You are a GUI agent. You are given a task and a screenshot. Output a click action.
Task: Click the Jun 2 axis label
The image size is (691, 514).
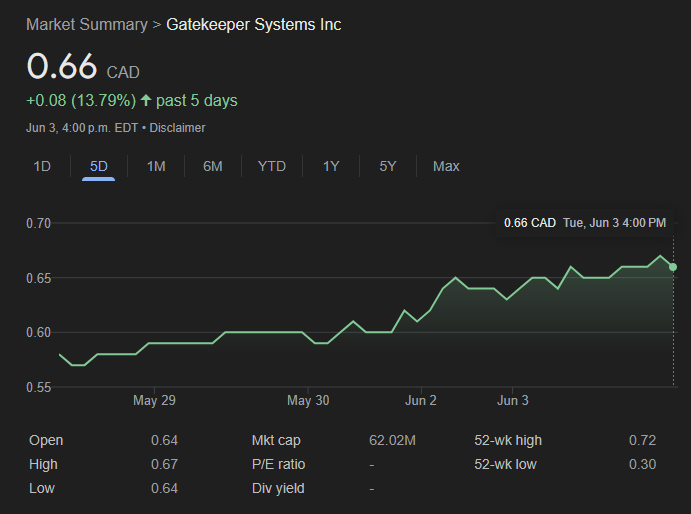[x=421, y=401]
